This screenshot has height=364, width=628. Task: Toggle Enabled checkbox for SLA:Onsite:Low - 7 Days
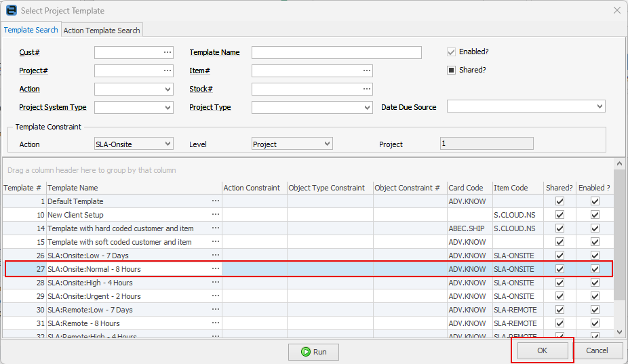pos(595,256)
